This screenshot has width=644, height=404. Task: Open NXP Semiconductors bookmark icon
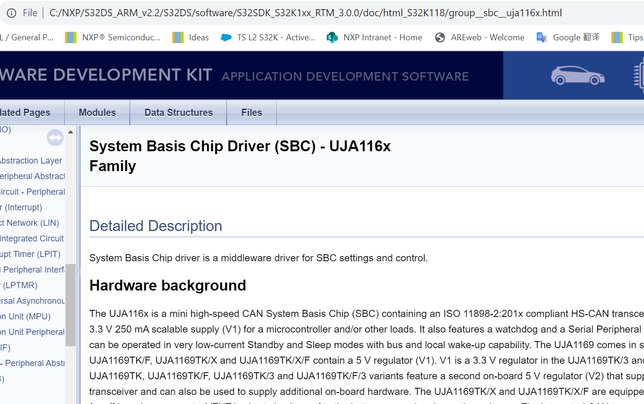tap(71, 38)
